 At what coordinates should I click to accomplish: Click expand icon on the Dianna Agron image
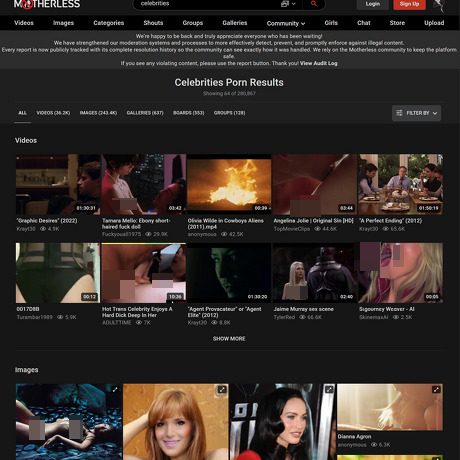click(436, 389)
